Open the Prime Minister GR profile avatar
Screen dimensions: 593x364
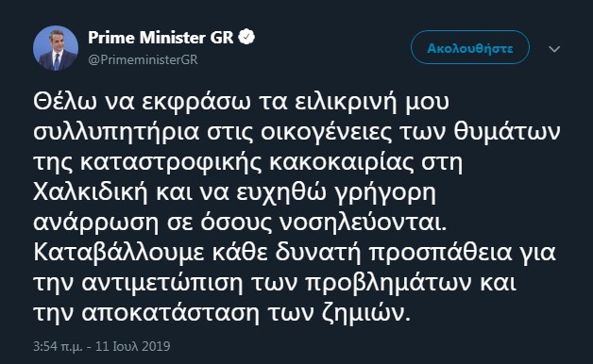56,48
